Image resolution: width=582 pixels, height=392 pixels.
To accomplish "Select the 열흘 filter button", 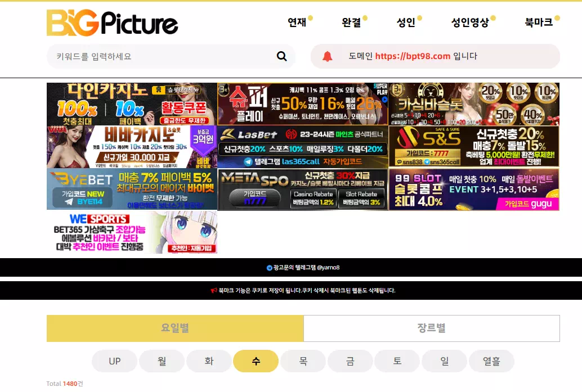I will coord(492,361).
